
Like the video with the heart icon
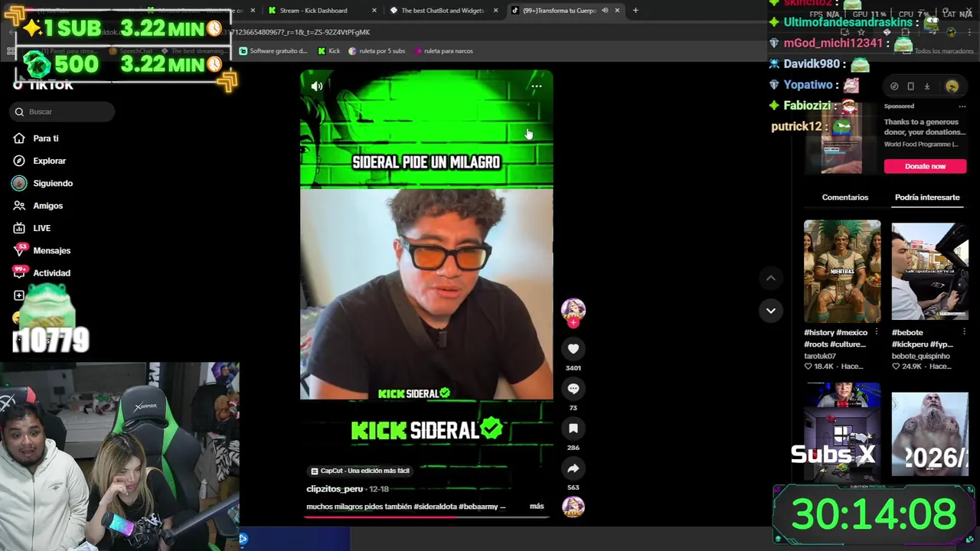click(573, 349)
